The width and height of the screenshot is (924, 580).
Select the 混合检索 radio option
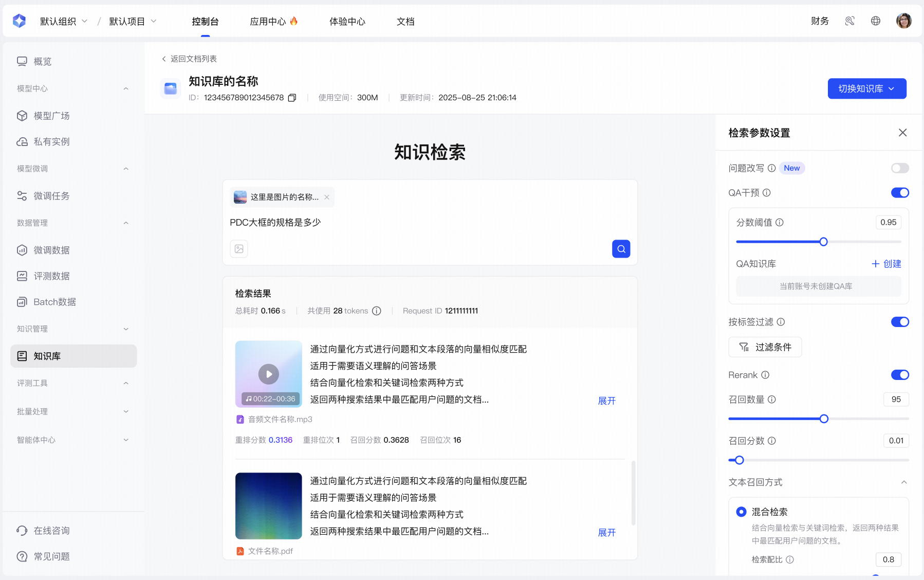click(x=741, y=512)
